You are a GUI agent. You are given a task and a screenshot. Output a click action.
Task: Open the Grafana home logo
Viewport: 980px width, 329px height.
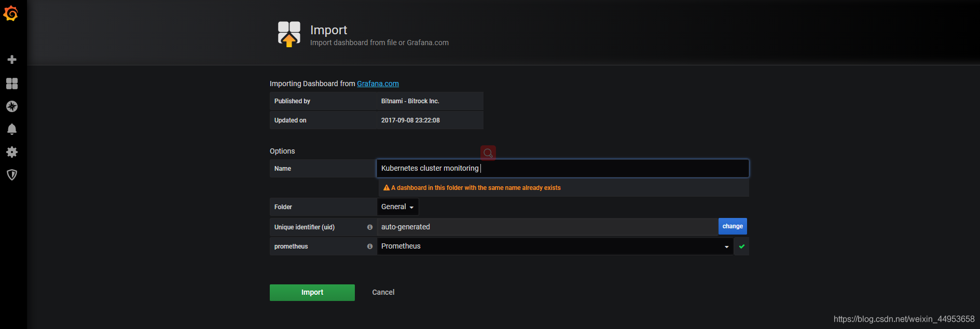tap(11, 13)
